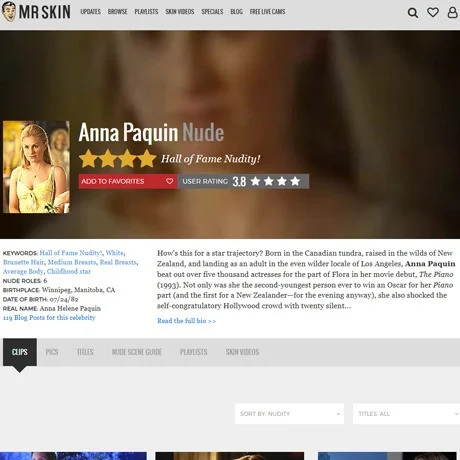The width and height of the screenshot is (460, 460).
Task: Select the Clips tab
Action: 20,352
